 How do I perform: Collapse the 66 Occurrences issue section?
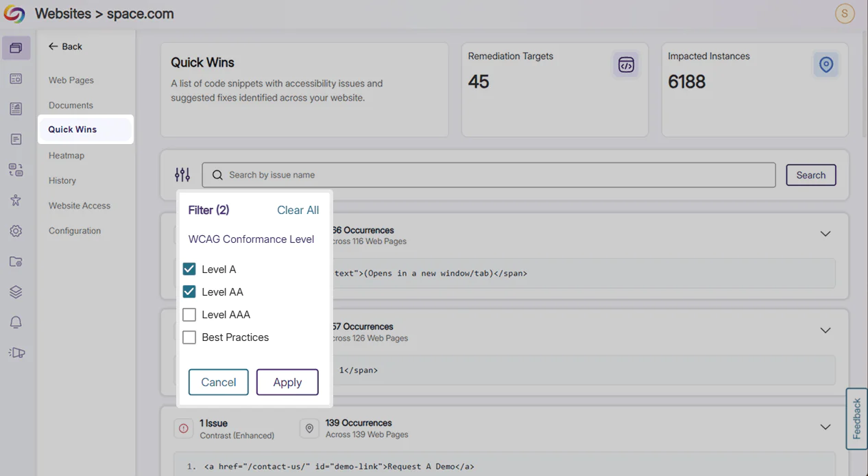coord(825,234)
